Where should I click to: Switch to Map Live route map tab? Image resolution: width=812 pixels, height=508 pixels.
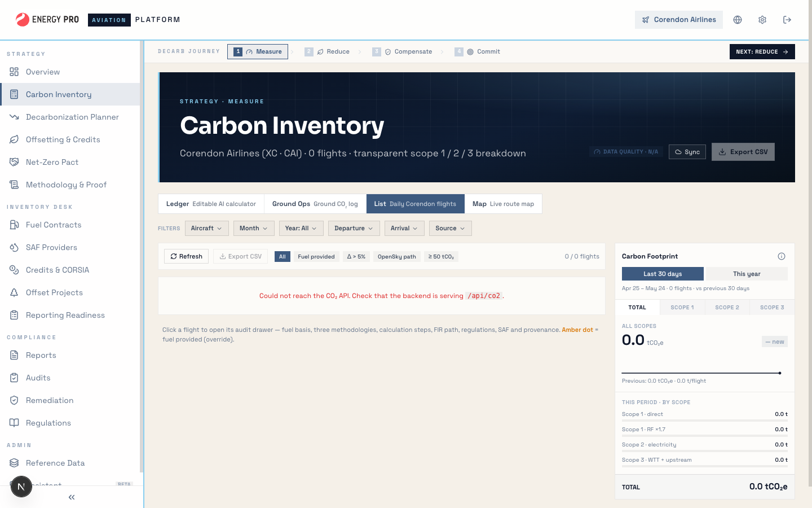503,204
